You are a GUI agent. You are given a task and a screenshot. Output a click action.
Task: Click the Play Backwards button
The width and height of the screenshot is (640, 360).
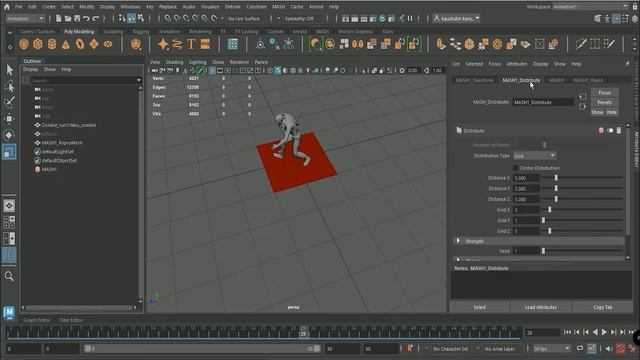click(595, 332)
